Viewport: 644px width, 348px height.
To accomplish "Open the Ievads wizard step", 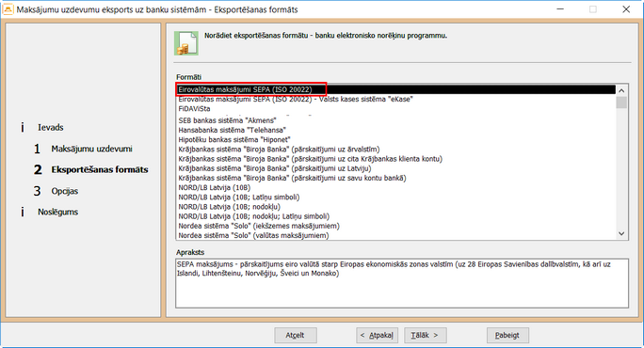I will (x=51, y=128).
